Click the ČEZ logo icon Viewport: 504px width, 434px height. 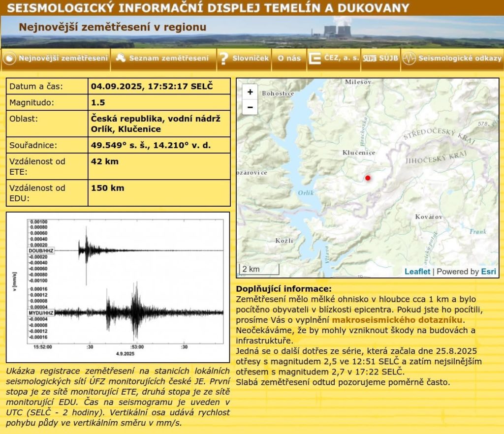[315, 59]
